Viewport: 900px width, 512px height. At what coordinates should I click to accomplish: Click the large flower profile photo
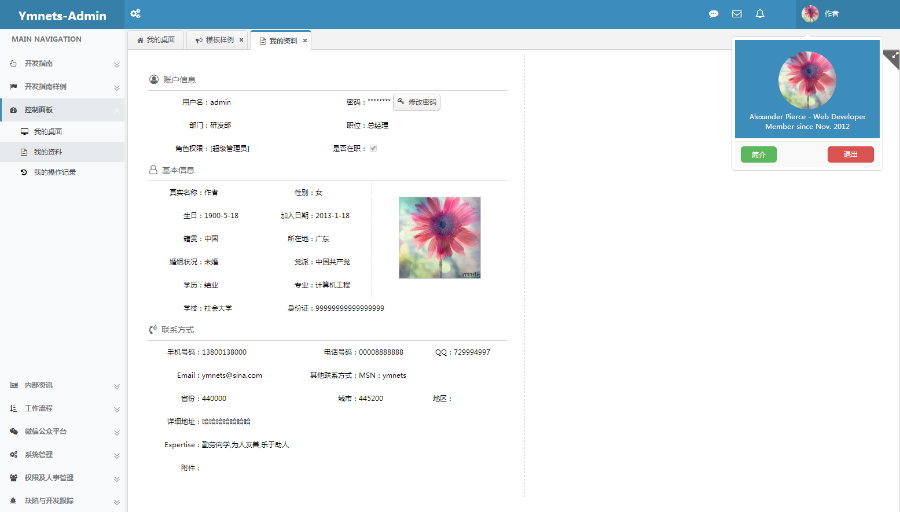[x=440, y=238]
